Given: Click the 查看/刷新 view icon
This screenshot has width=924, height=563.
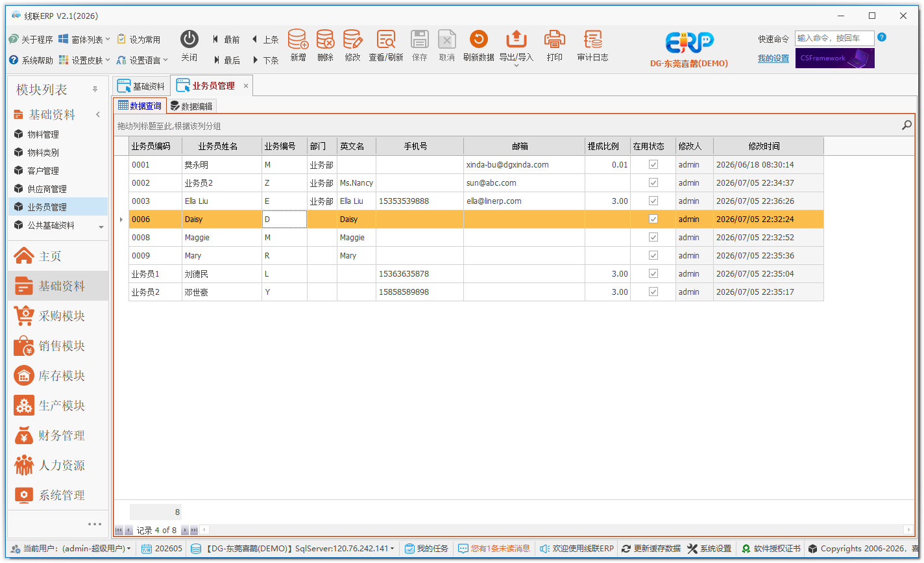Looking at the screenshot, I should click(386, 40).
